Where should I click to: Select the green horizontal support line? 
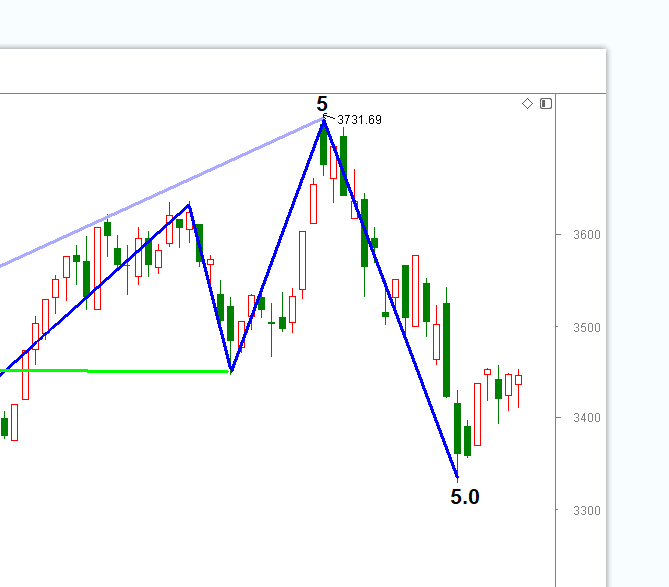(x=114, y=371)
